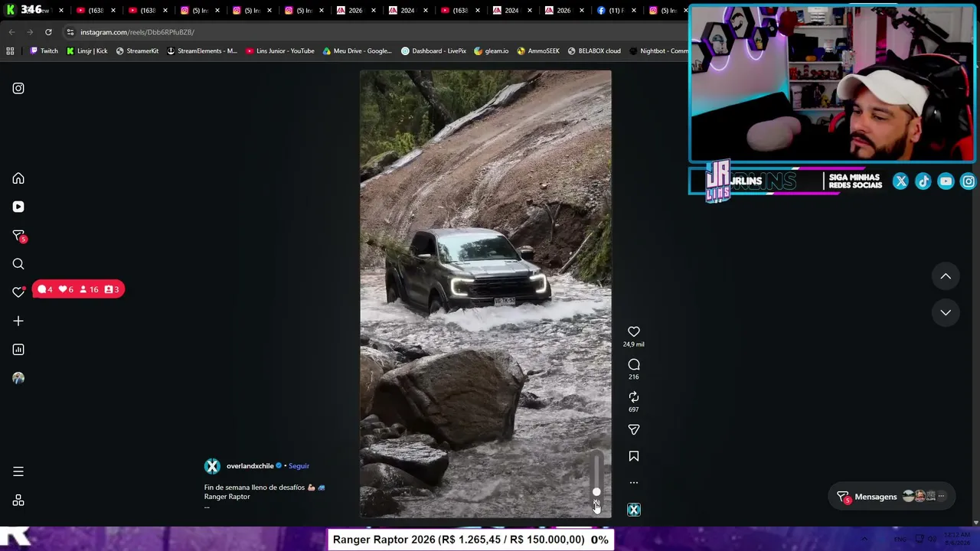Viewport: 980px width, 551px height.
Task: Open the reel's audio thumbnail
Action: pyautogui.click(x=634, y=510)
